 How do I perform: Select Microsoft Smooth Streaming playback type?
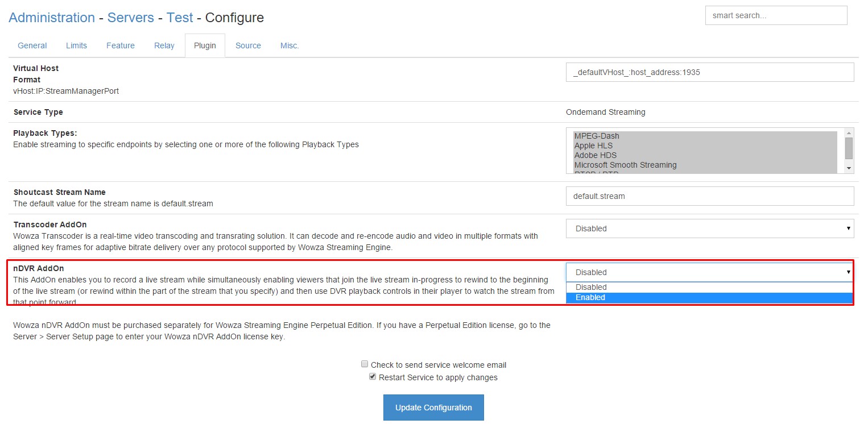[x=705, y=165]
